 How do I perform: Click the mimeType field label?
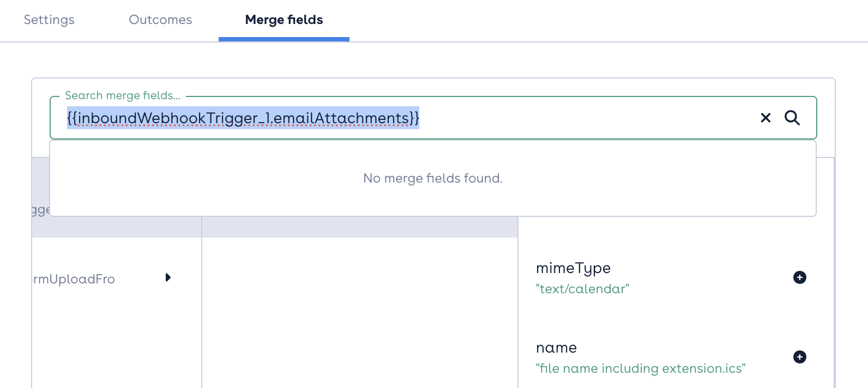tap(573, 268)
